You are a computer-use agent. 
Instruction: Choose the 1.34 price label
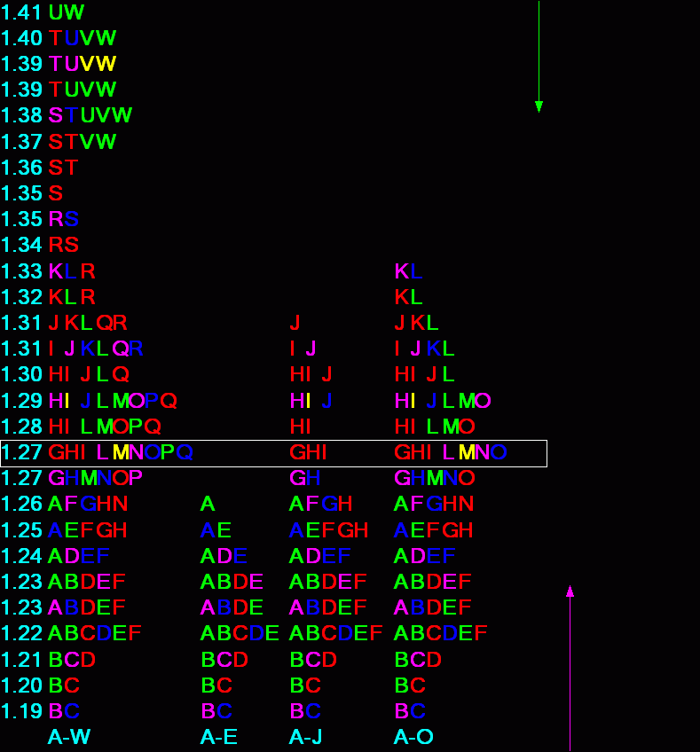coord(21,245)
